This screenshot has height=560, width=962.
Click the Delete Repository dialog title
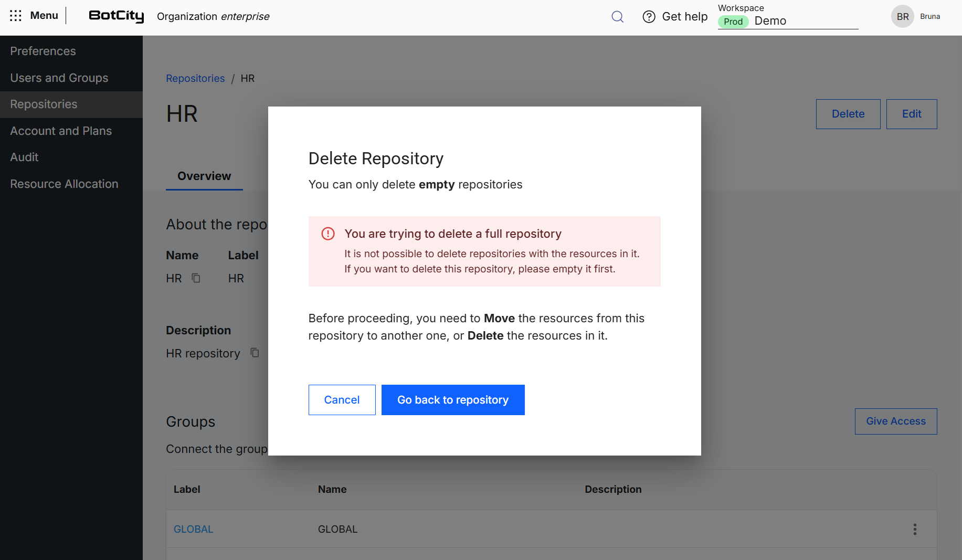point(376,159)
